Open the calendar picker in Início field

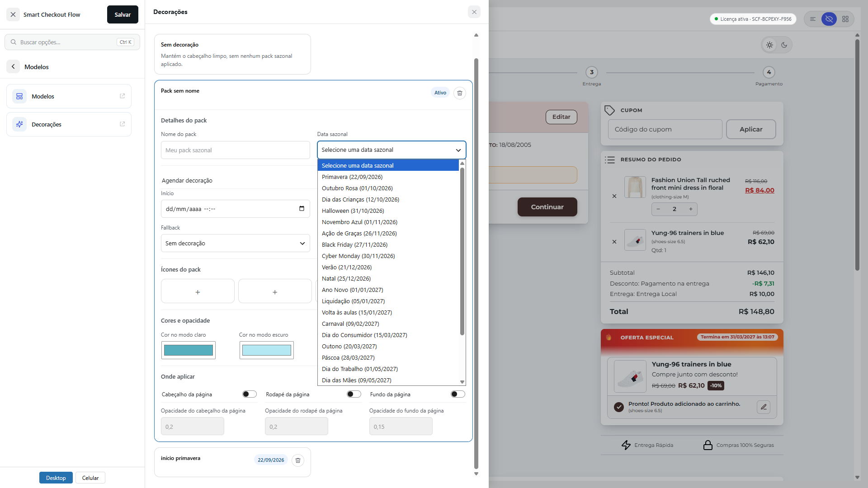[302, 209]
